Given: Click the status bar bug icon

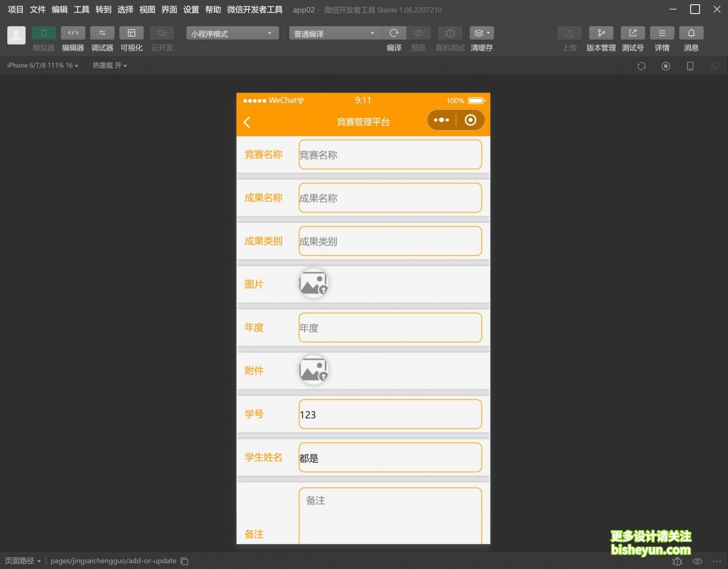Looking at the screenshot, I should 677,561.
